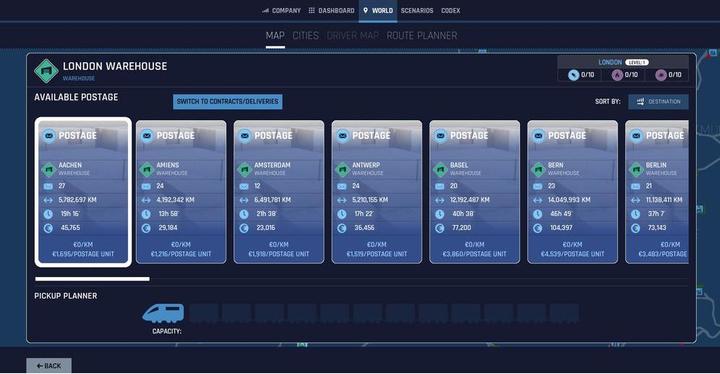Click the train icon in Pickup Planner
Screen dimensions: 720x374
pos(163,313)
